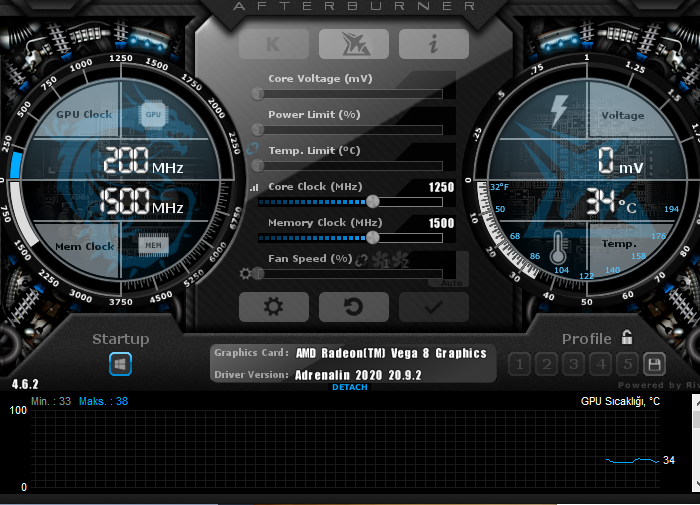Click the Fan Speed slider handle
This screenshot has width=700, height=505.
pyautogui.click(x=258, y=274)
